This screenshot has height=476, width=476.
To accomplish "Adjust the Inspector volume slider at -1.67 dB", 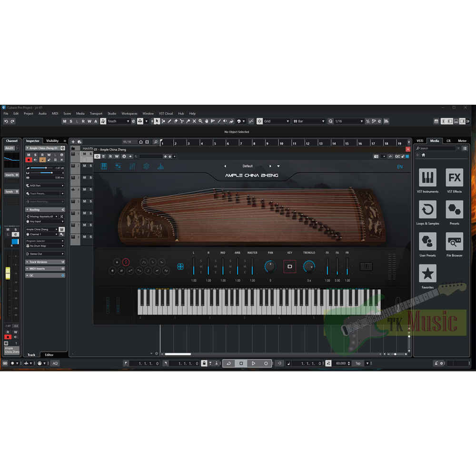I will 40,168.
